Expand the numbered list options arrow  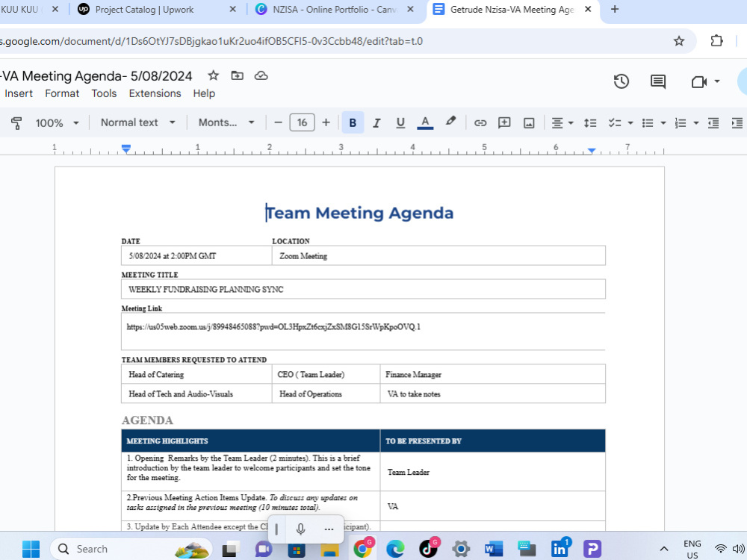[695, 123]
